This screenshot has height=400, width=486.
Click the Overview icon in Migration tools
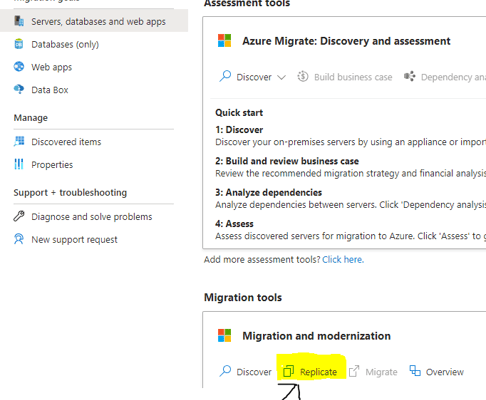click(x=415, y=371)
